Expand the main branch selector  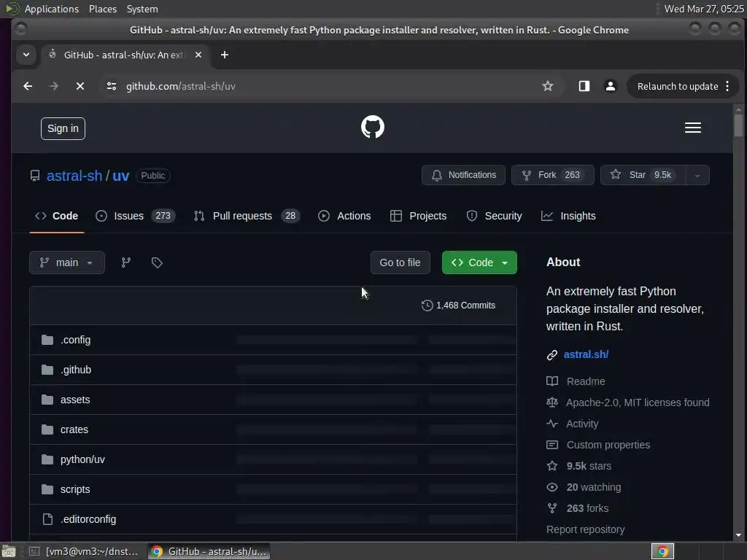click(66, 262)
